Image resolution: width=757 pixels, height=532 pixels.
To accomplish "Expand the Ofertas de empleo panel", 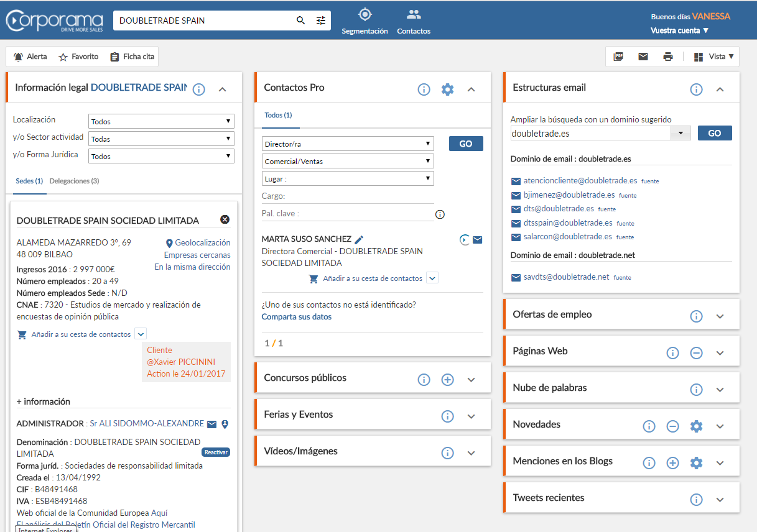I will pyautogui.click(x=720, y=316).
